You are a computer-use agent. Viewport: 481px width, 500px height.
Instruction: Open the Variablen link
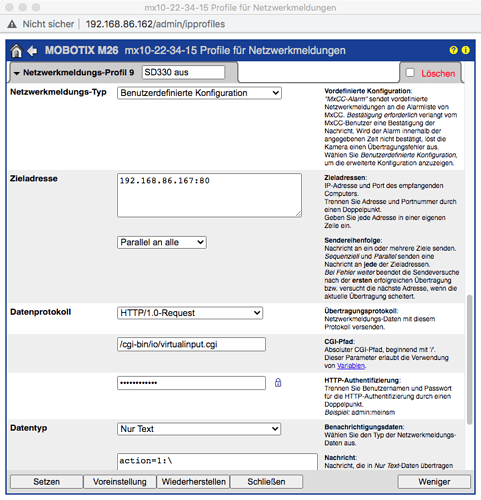351,366
